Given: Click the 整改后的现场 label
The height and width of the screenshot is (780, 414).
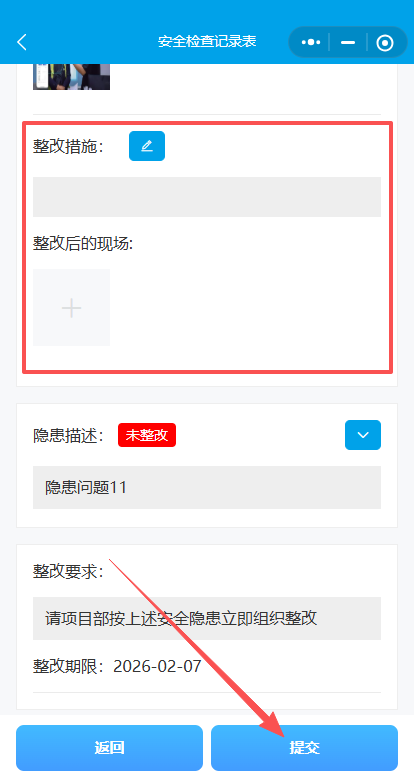Looking at the screenshot, I should point(83,244).
